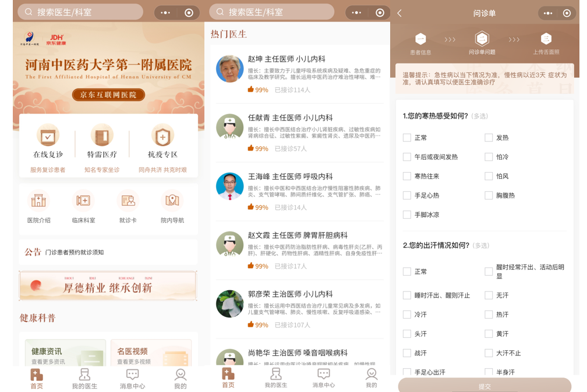Check 正常 under 出汗情况 question
The image size is (587, 392).
click(407, 272)
